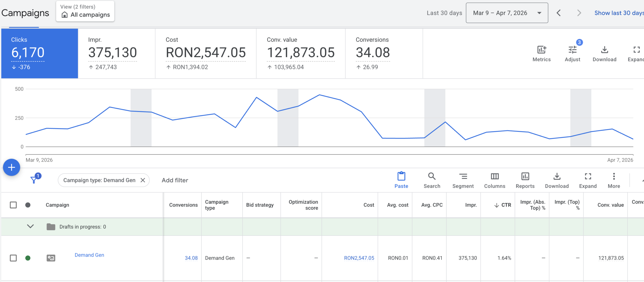Open the Mar 9 – Apr 7 date dropdown
This screenshot has width=644, height=282.
507,13
